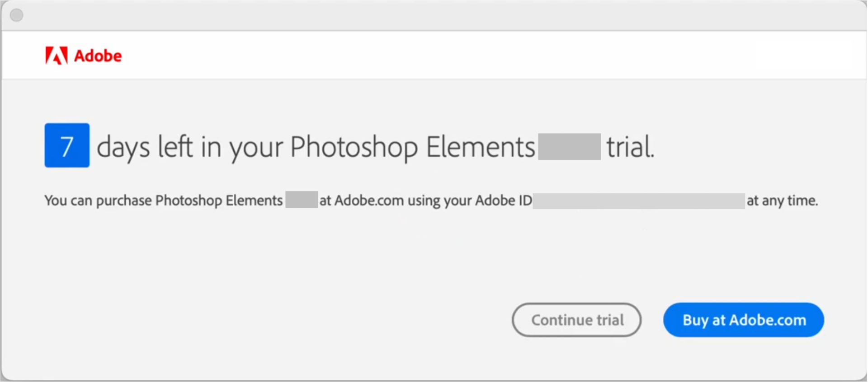Screen dimensions: 868x382
Task: Click "Photoshop Elements" in the large headline
Action: [x=412, y=147]
